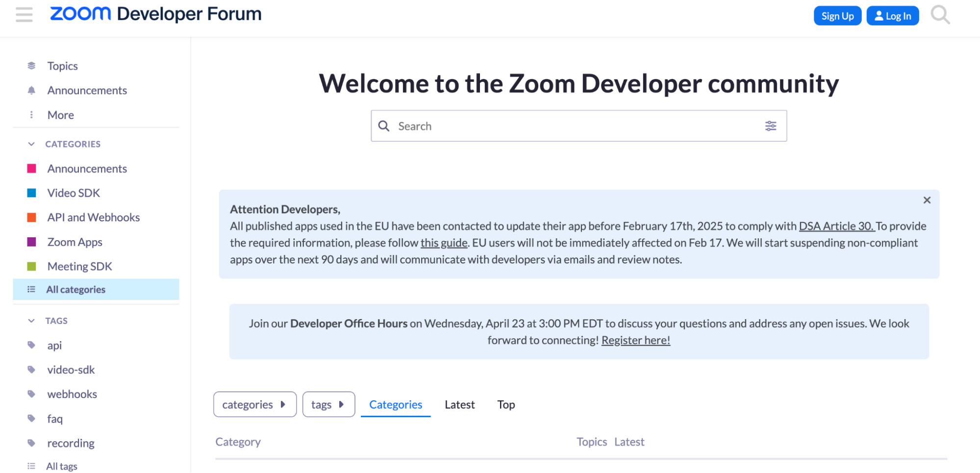Select All categories in sidebar
The height and width of the screenshot is (473, 980).
coord(96,289)
